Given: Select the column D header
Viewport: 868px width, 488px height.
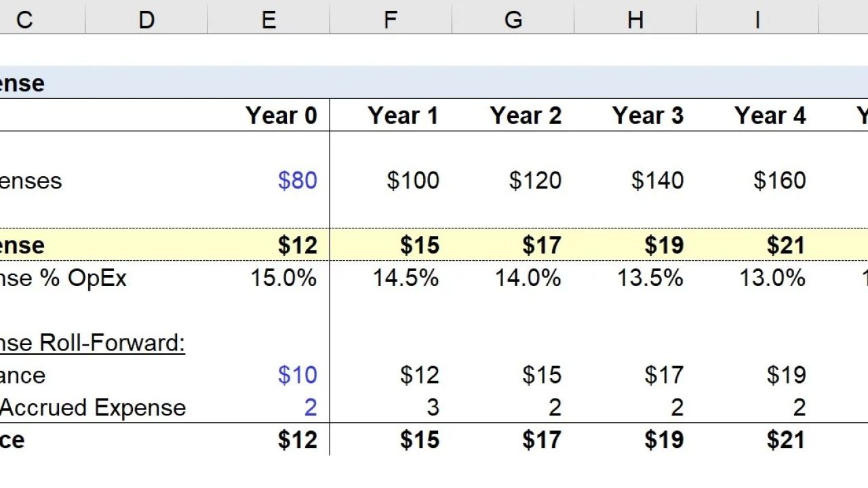Looking at the screenshot, I should coord(146,20).
